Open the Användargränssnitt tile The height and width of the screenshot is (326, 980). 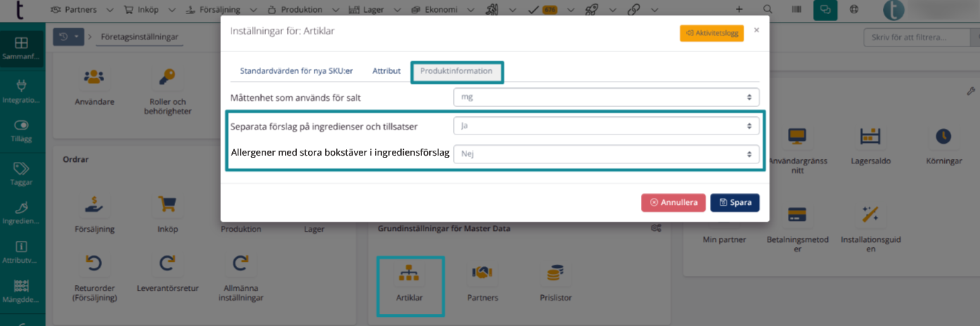pos(798,149)
